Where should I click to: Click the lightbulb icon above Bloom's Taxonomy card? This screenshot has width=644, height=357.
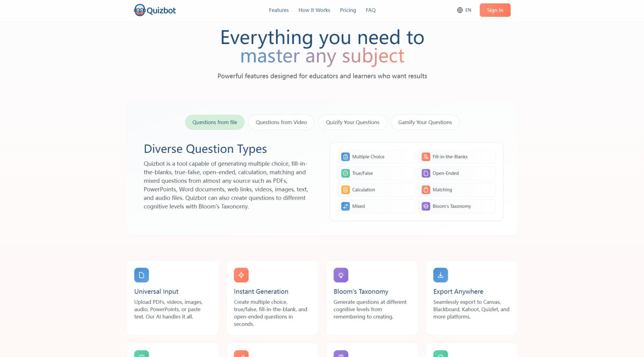(341, 275)
